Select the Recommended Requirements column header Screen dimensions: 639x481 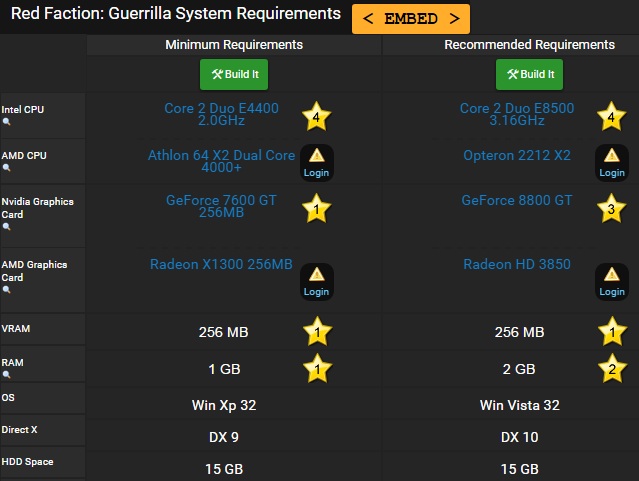(529, 45)
